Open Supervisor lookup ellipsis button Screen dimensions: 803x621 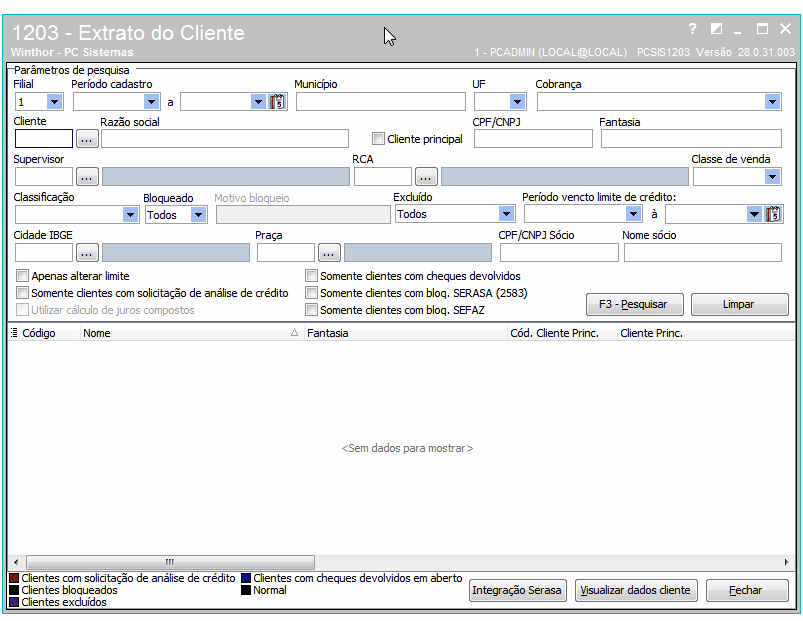[87, 177]
